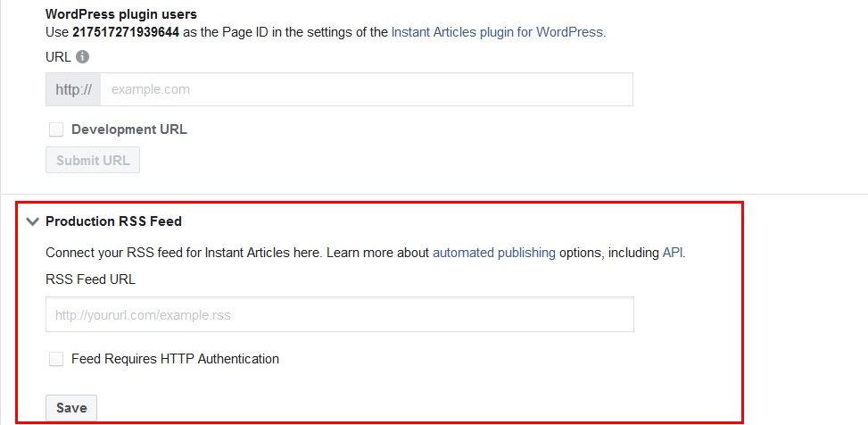Tick the Feed Requires HTTP Authentication checkbox
This screenshot has height=425, width=868.
point(56,359)
